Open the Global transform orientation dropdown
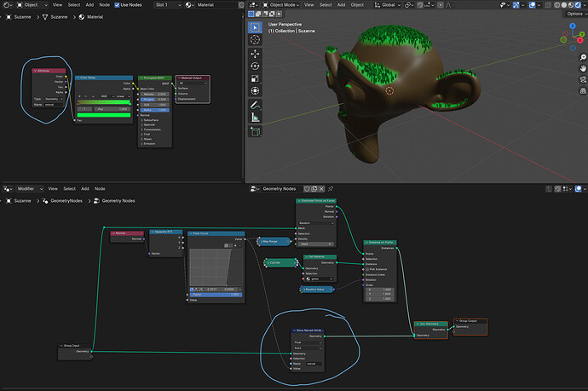Screen dimensions: 588x391 point(388,5)
